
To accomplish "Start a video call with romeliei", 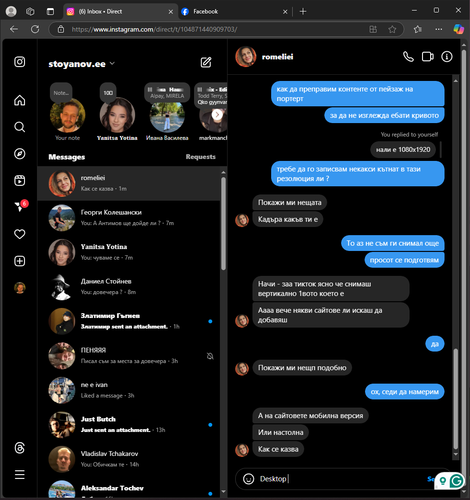I will 428,57.
